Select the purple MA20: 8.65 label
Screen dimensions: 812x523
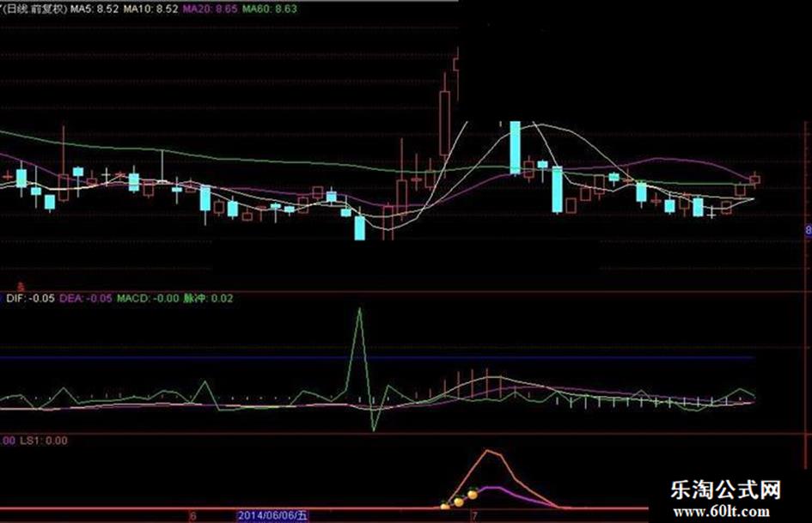click(211, 9)
